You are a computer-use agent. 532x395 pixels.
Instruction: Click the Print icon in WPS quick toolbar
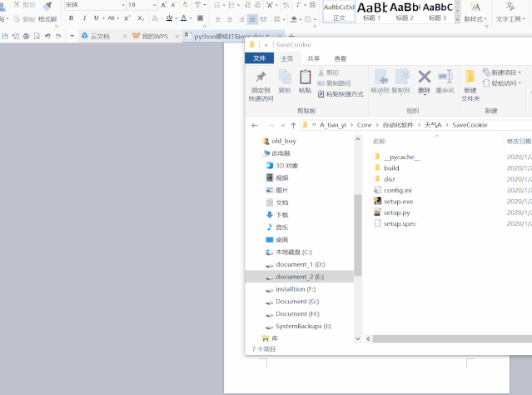26,36
